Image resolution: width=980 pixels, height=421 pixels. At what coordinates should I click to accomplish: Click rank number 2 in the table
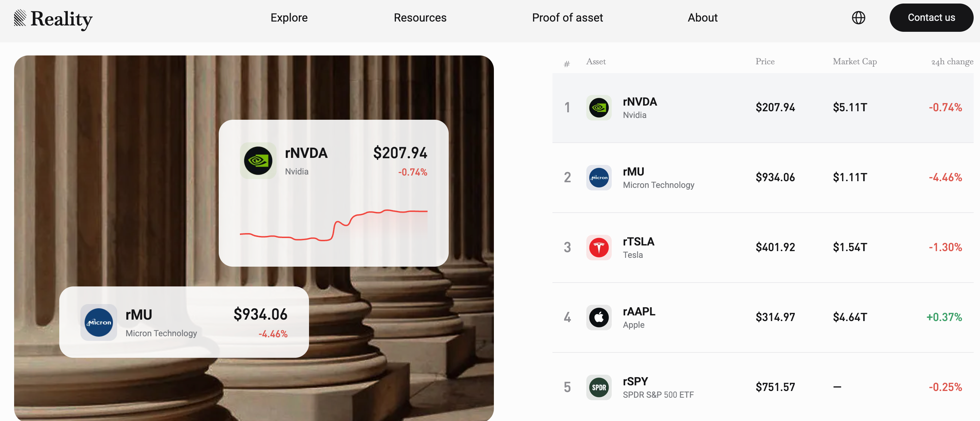pyautogui.click(x=567, y=177)
